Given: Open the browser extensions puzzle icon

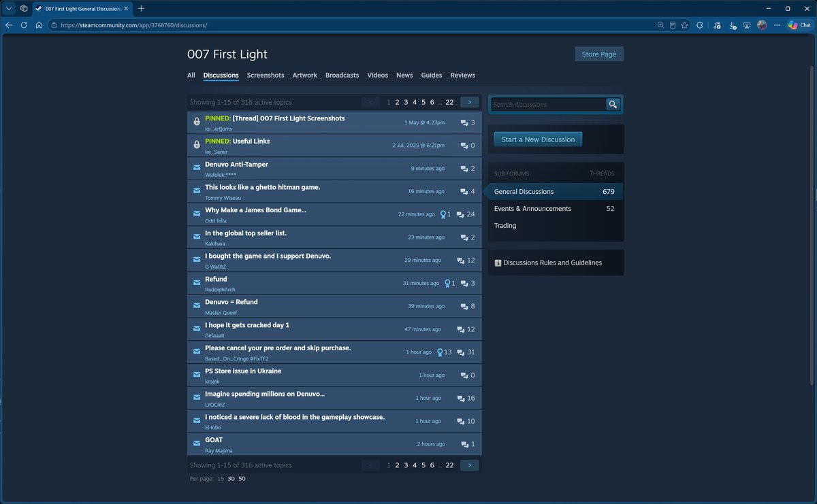Looking at the screenshot, I should pyautogui.click(x=701, y=25).
